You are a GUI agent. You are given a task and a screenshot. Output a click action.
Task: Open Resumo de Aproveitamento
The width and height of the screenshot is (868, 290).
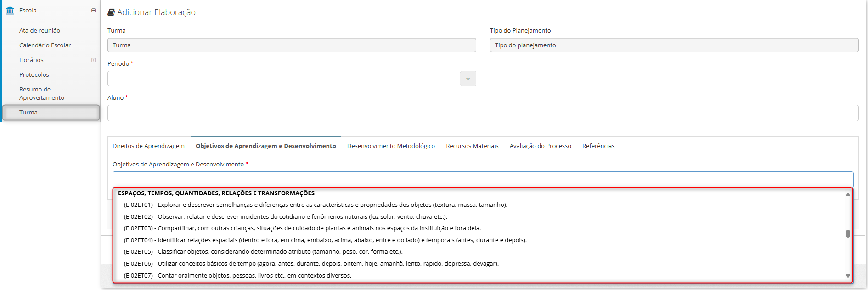[42, 93]
